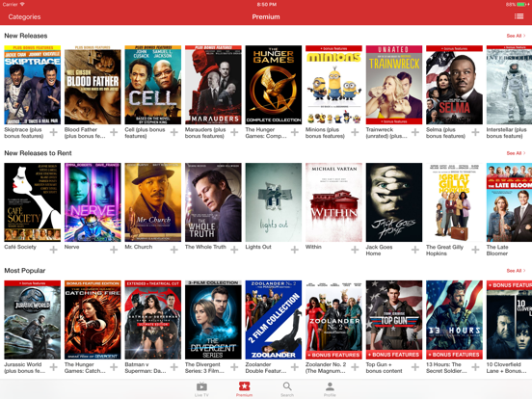Switch to the Live TV tab
The height and width of the screenshot is (399, 532).
[x=201, y=389]
